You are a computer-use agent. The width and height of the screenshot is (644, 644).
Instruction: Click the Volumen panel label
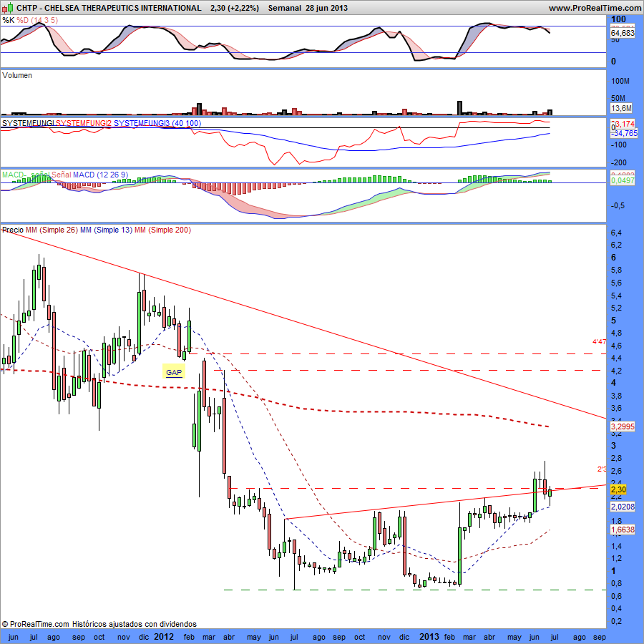coord(17,76)
